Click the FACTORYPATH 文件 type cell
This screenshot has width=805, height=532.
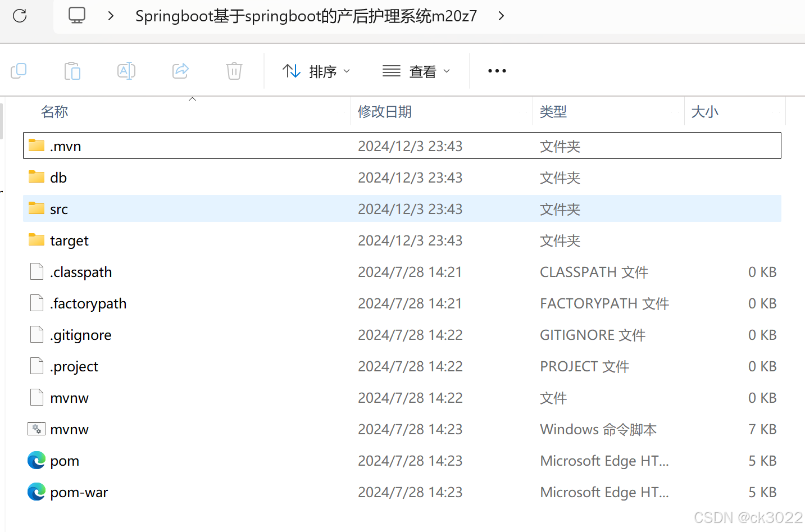604,303
